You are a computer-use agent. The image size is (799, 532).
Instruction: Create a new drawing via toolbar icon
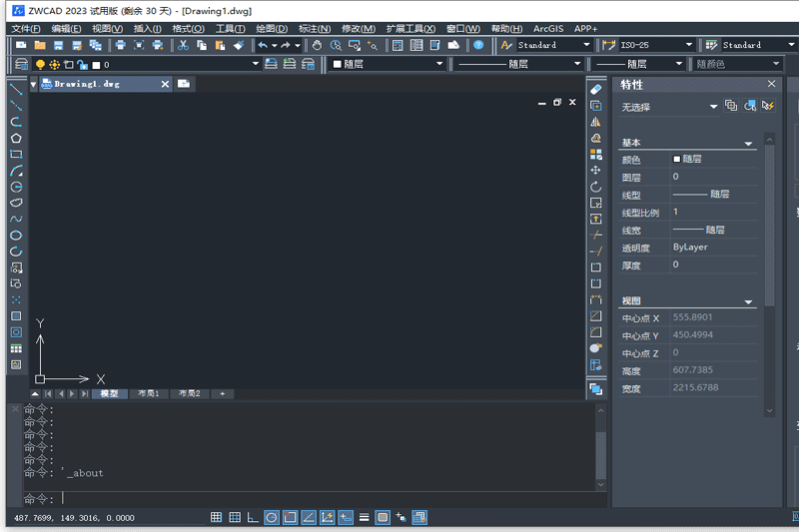pyautogui.click(x=21, y=45)
